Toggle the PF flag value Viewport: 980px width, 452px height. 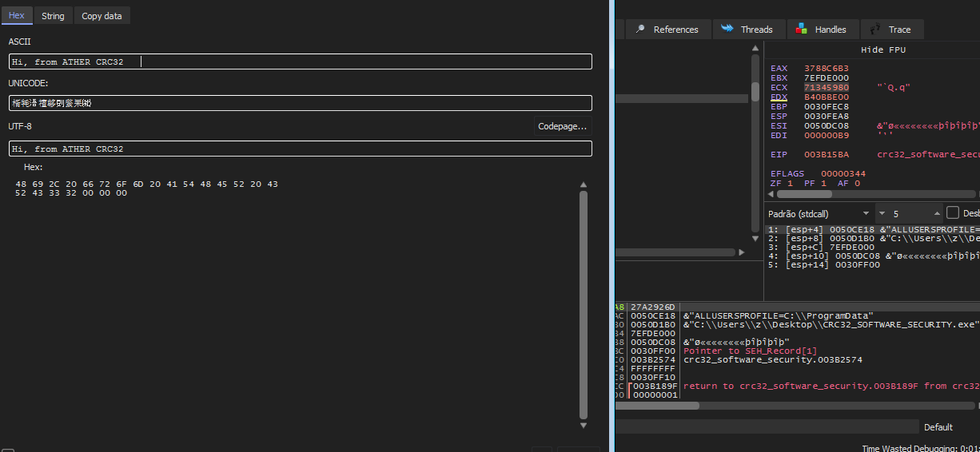pyautogui.click(x=823, y=184)
